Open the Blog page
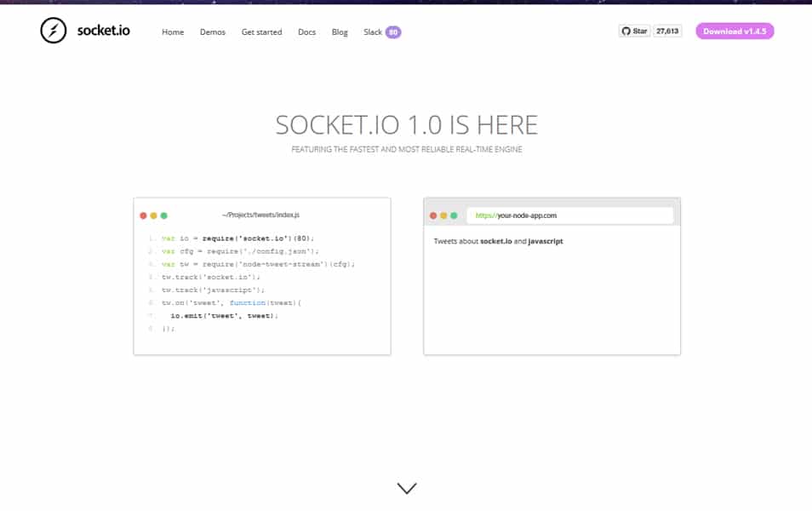 [340, 32]
